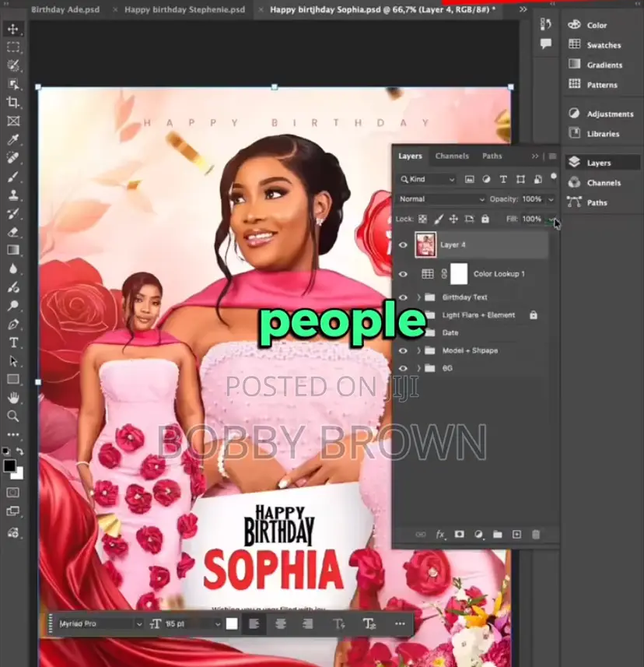The width and height of the screenshot is (644, 667).
Task: Select the Rectangular Marquee tool
Action: click(x=13, y=47)
